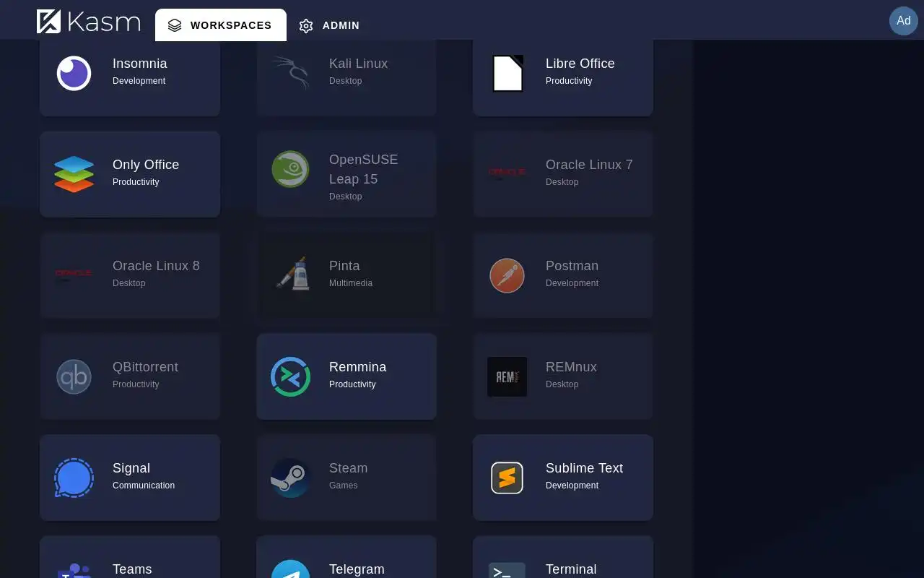The image size is (924, 578).
Task: Click the REMnux logo icon
Action: click(x=507, y=376)
